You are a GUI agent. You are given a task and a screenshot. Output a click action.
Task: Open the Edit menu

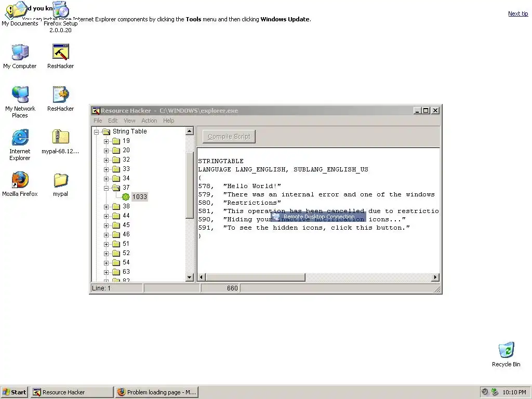point(113,121)
